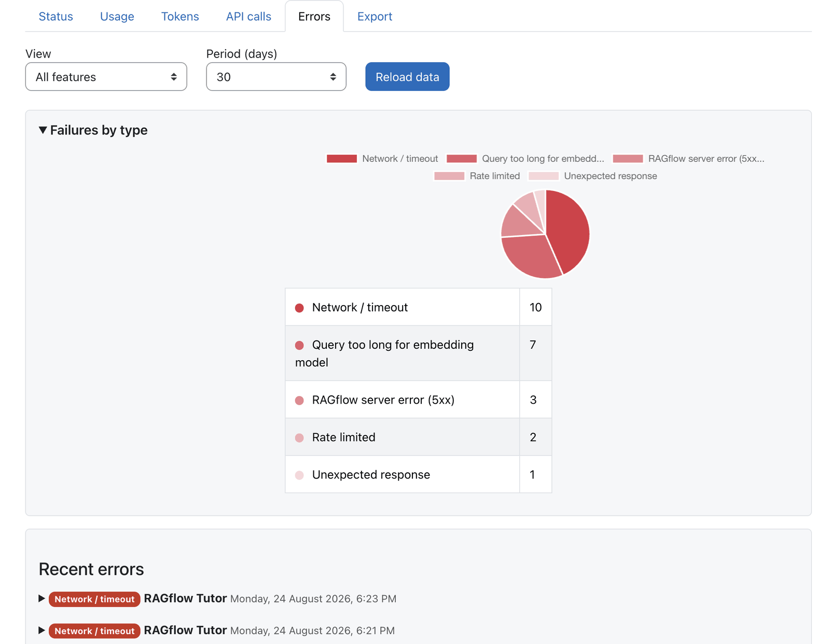Screen dimensions: 830x644
Task: Collapse the Failures by type section
Action: coord(93,130)
